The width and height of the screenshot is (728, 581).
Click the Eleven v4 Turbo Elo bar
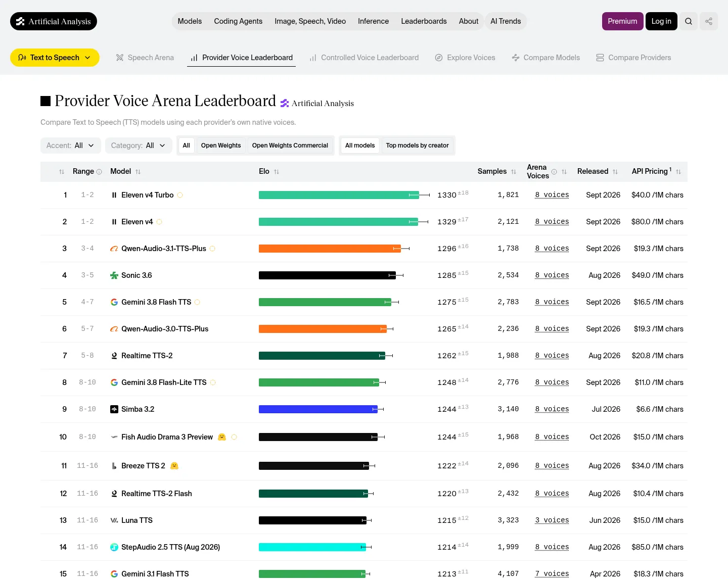pos(339,195)
